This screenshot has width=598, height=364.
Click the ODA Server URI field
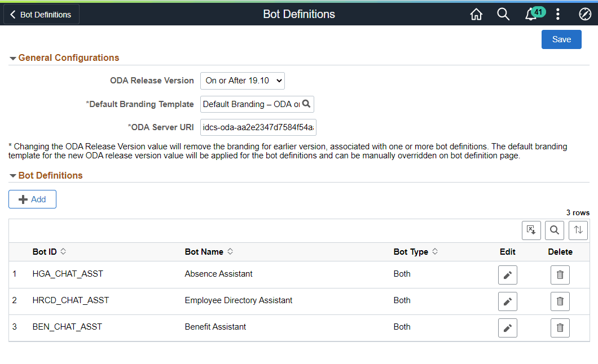pyautogui.click(x=258, y=127)
